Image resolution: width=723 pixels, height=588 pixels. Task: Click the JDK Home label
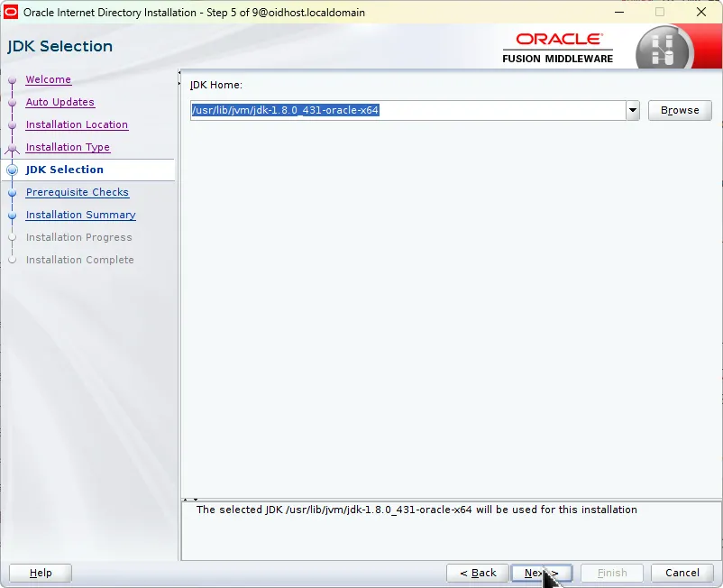click(x=216, y=85)
